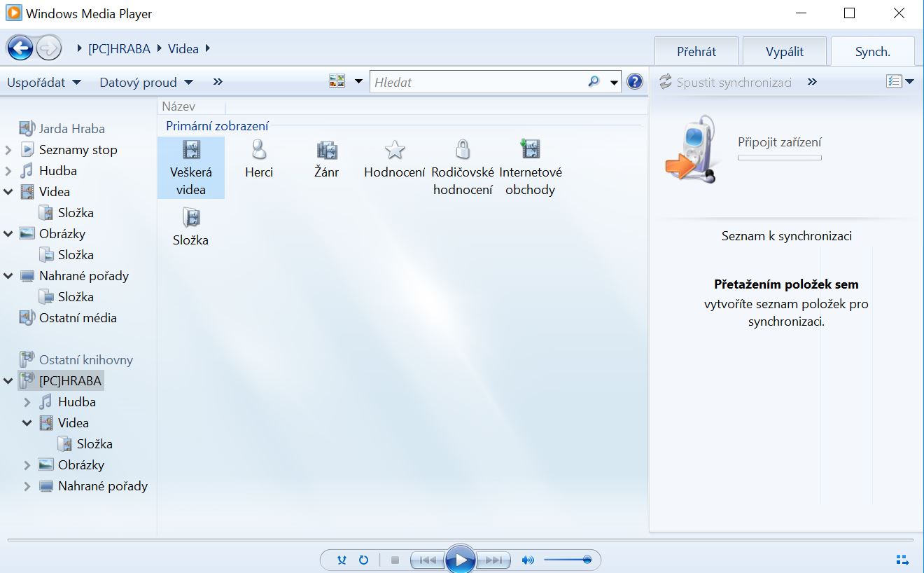Toggle repeat playback mode

coord(363,560)
